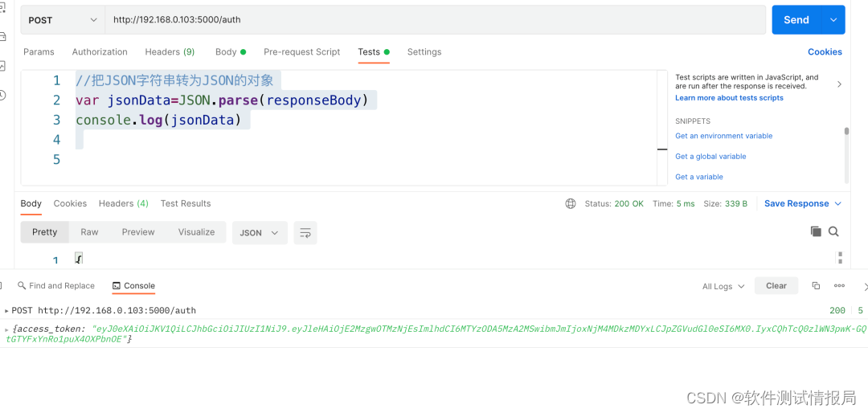Select the response Body tab
Image resolution: width=868 pixels, height=413 pixels.
(x=31, y=204)
